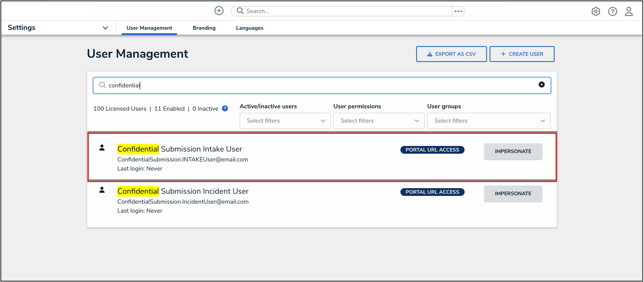
Task: Impersonate the Confidential Submission Intake User
Action: tap(513, 151)
